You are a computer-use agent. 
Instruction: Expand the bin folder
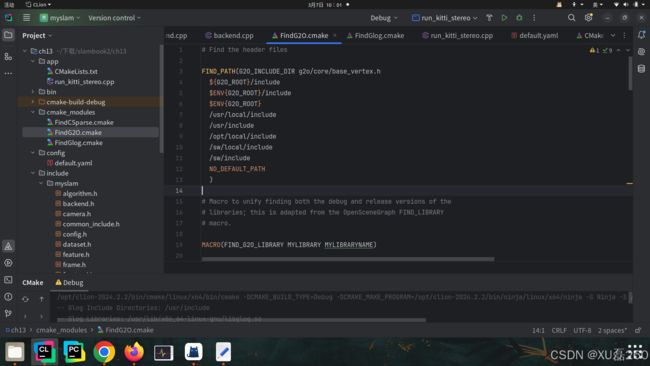point(33,92)
